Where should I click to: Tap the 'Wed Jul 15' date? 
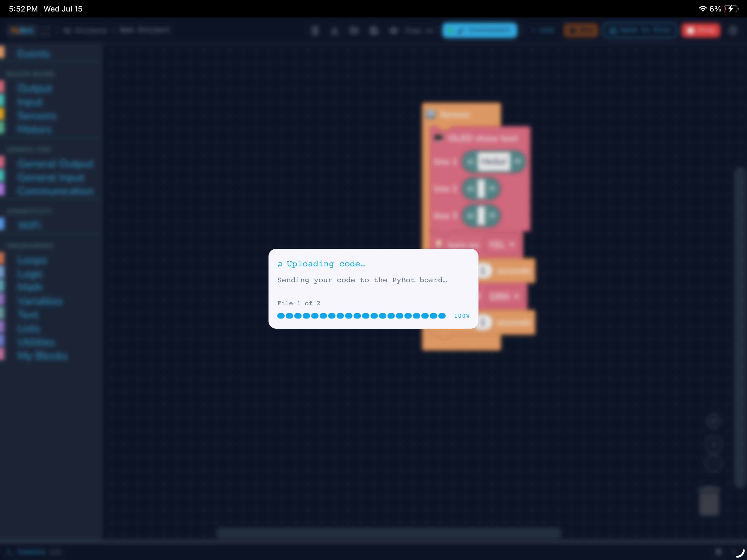[63, 9]
